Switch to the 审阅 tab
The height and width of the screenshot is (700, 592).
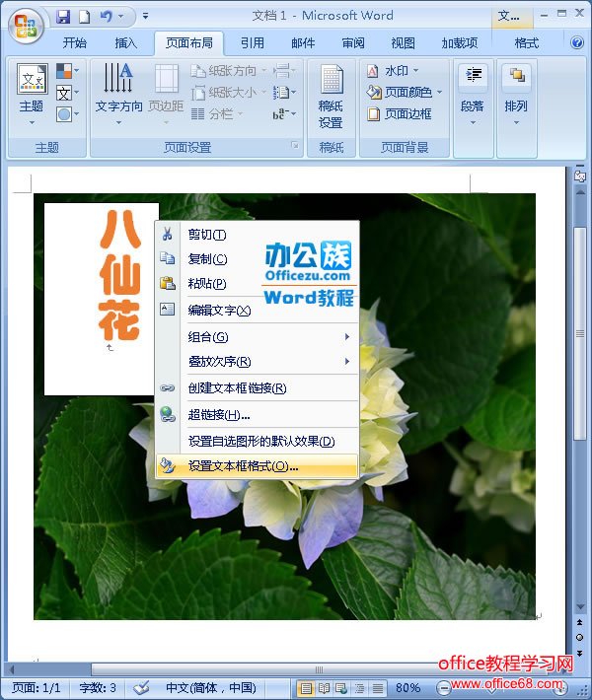(x=353, y=42)
